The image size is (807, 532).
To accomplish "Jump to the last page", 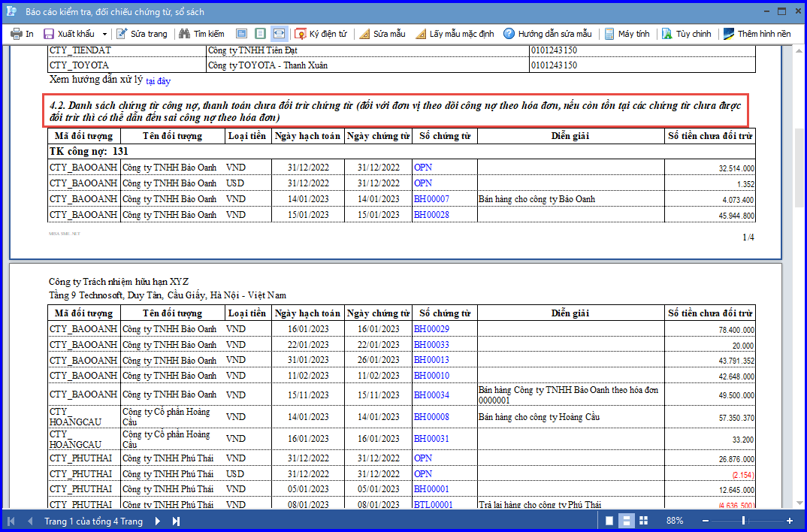I will pos(176,521).
